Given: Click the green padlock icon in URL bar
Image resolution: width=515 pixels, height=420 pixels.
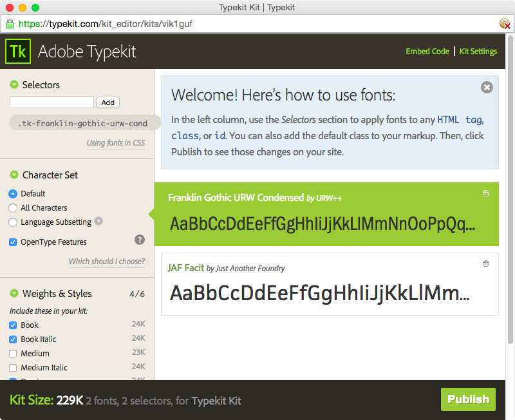Looking at the screenshot, I should [x=10, y=24].
